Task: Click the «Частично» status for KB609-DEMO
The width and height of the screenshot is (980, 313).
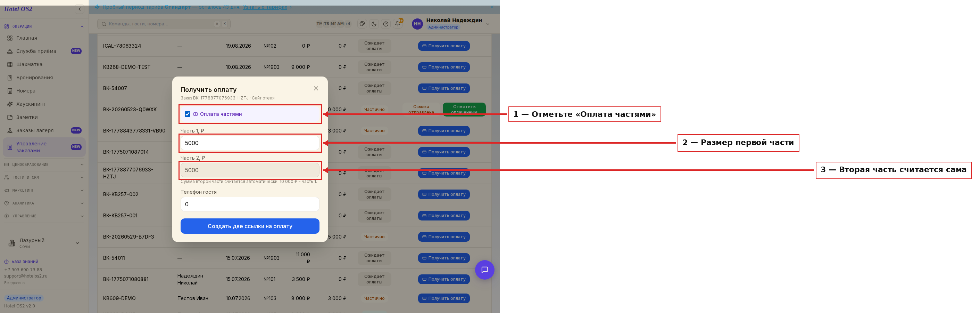Action: pyautogui.click(x=374, y=298)
